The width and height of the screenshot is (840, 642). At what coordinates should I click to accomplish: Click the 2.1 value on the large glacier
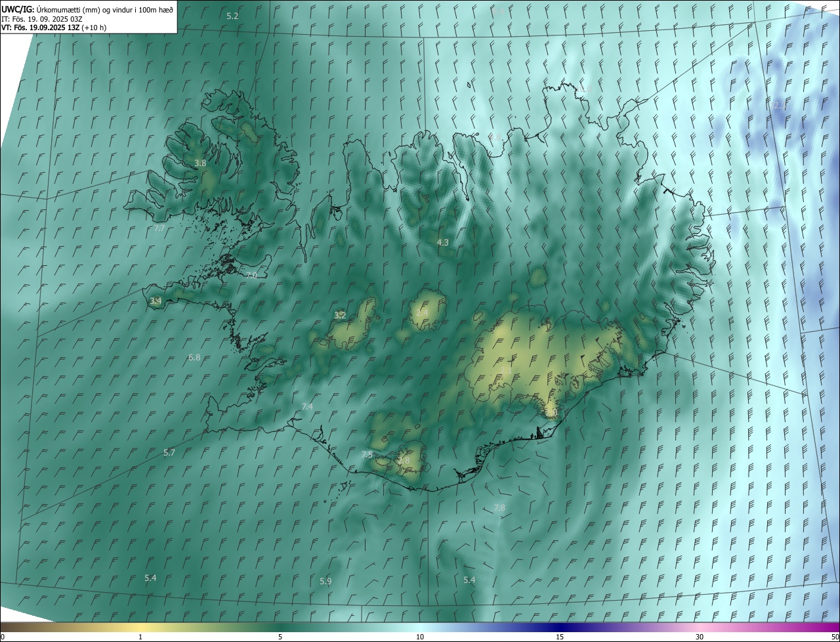[x=507, y=371]
